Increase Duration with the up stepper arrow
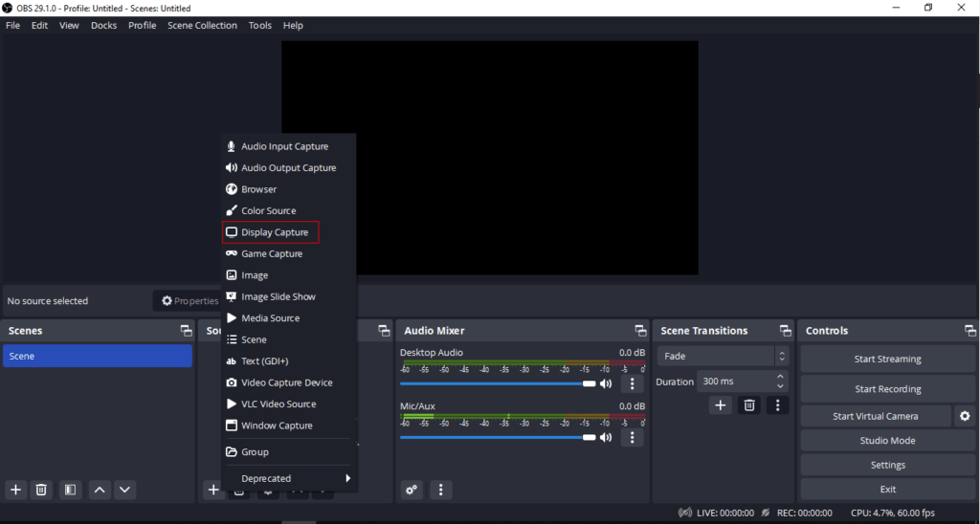This screenshot has width=980, height=524. tap(780, 377)
